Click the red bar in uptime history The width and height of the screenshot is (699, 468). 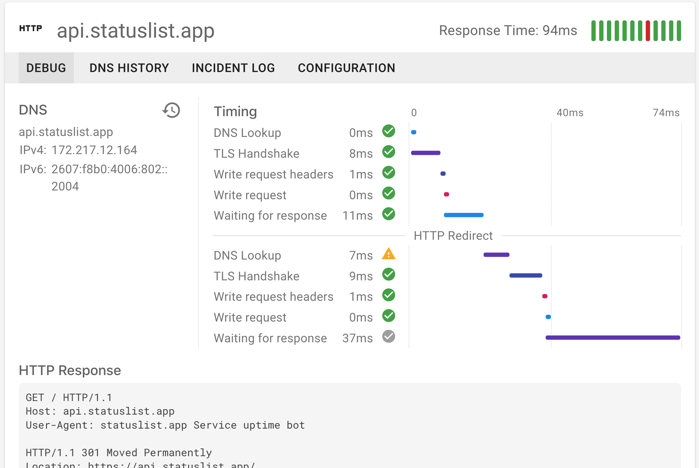(648, 31)
